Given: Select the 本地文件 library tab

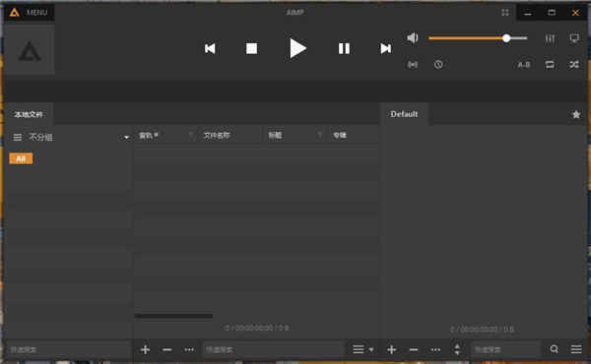Looking at the screenshot, I should click(29, 114).
